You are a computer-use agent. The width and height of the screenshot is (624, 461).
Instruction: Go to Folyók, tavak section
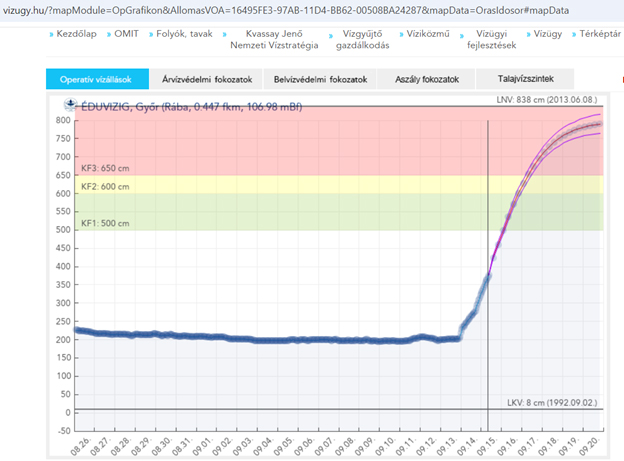184,34
